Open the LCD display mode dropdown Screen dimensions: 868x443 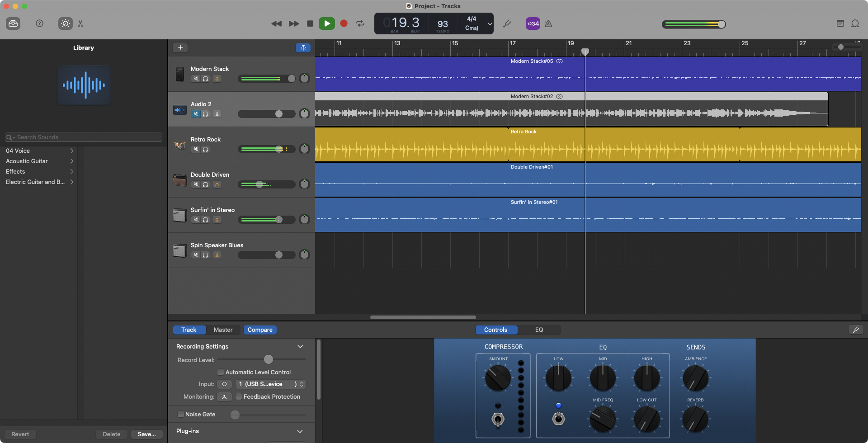490,24
